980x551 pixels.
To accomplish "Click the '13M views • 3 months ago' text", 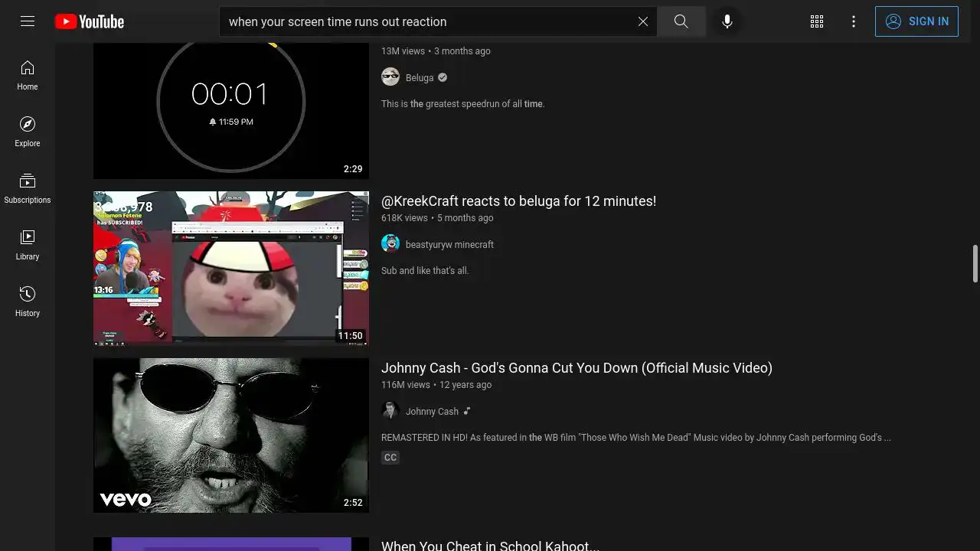I will 436,51.
